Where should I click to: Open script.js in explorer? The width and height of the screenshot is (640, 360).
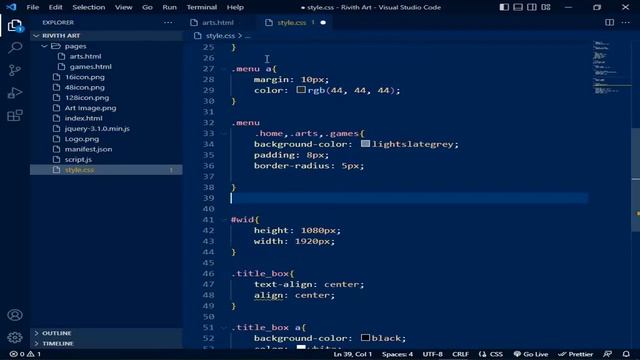coord(78,160)
